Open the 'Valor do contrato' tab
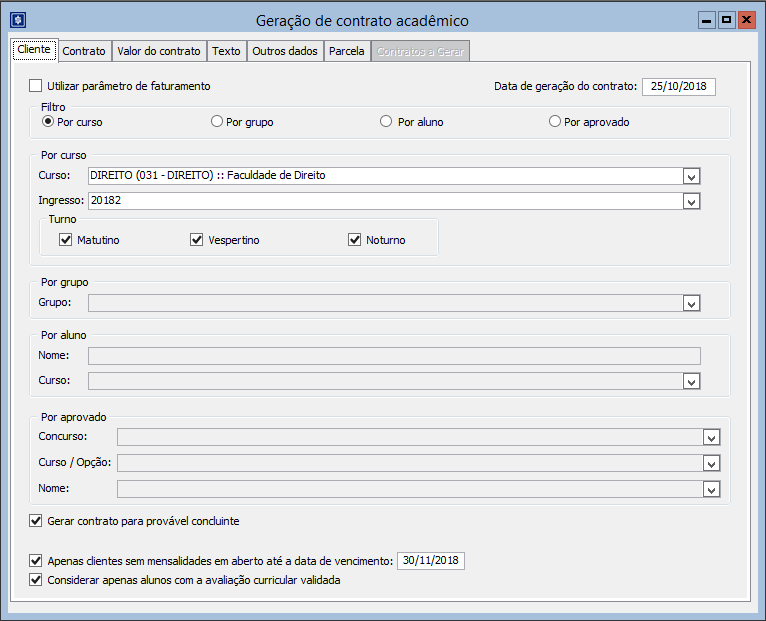The image size is (766, 621). (x=159, y=51)
